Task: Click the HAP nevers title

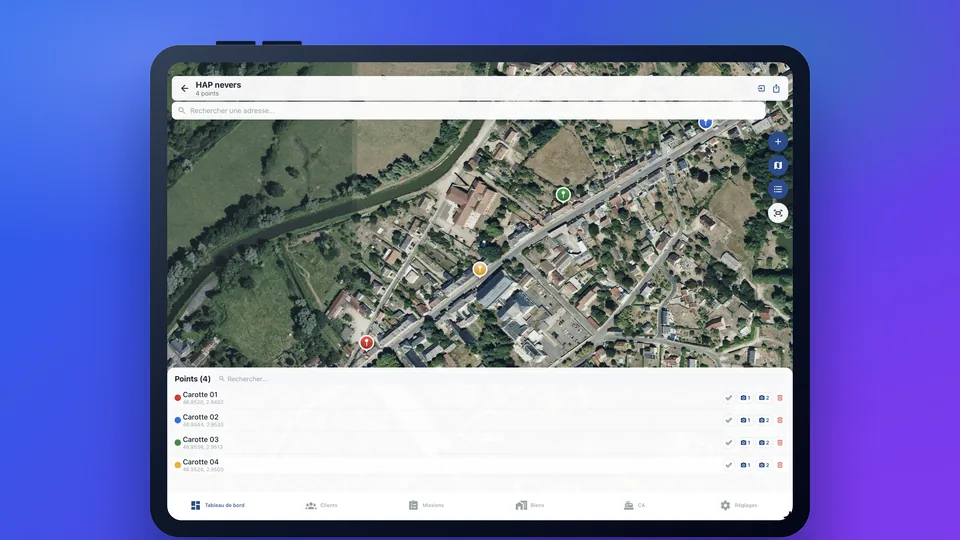Action: pos(218,85)
